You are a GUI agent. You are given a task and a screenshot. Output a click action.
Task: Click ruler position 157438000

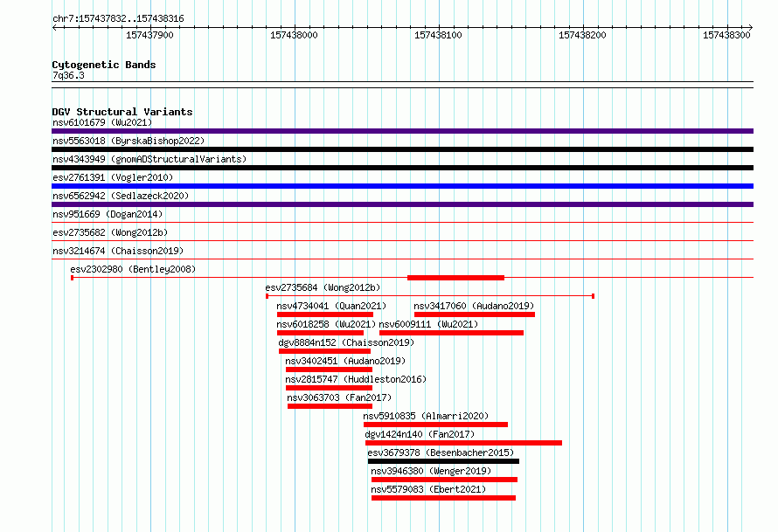294,35
